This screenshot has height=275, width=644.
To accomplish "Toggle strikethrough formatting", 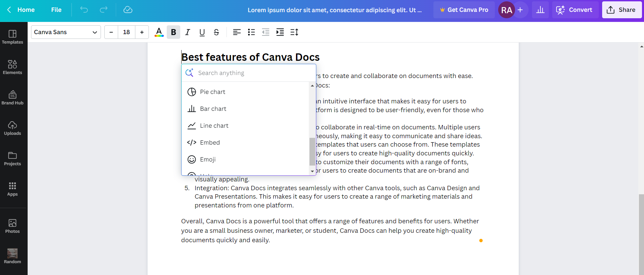I will [216, 32].
